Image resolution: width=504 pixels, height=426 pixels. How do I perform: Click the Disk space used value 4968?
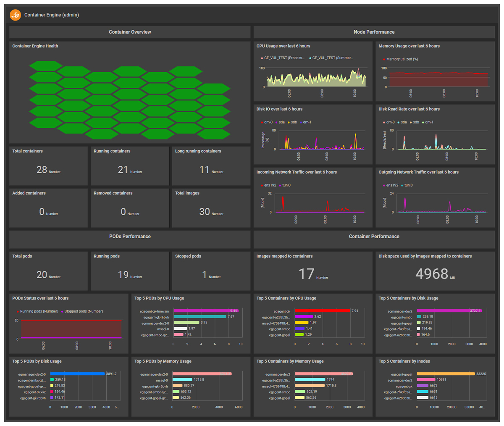pos(432,274)
